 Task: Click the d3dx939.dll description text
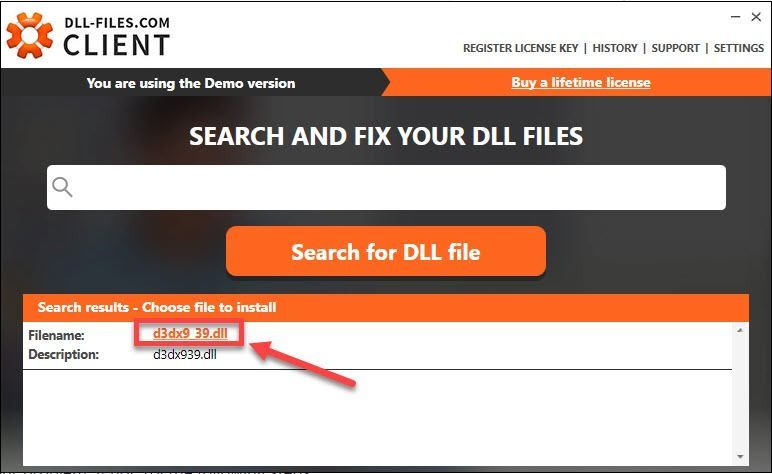(x=185, y=354)
